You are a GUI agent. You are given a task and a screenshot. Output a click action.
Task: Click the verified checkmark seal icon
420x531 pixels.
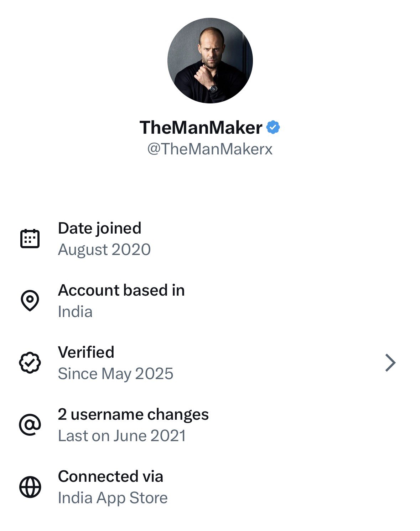pyautogui.click(x=30, y=363)
